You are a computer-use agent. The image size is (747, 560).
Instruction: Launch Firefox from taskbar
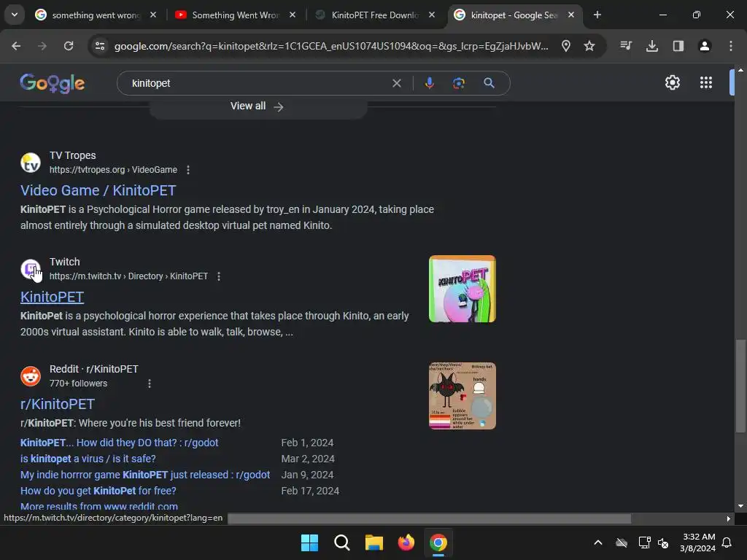coord(406,542)
